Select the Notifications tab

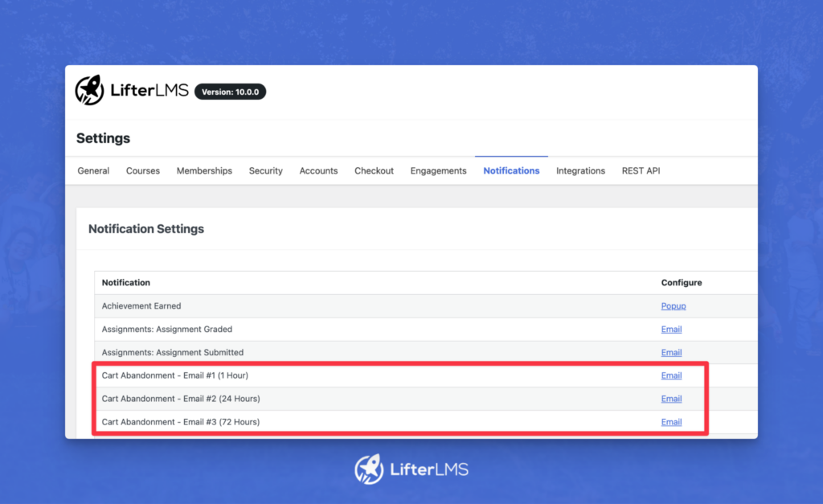pyautogui.click(x=511, y=170)
